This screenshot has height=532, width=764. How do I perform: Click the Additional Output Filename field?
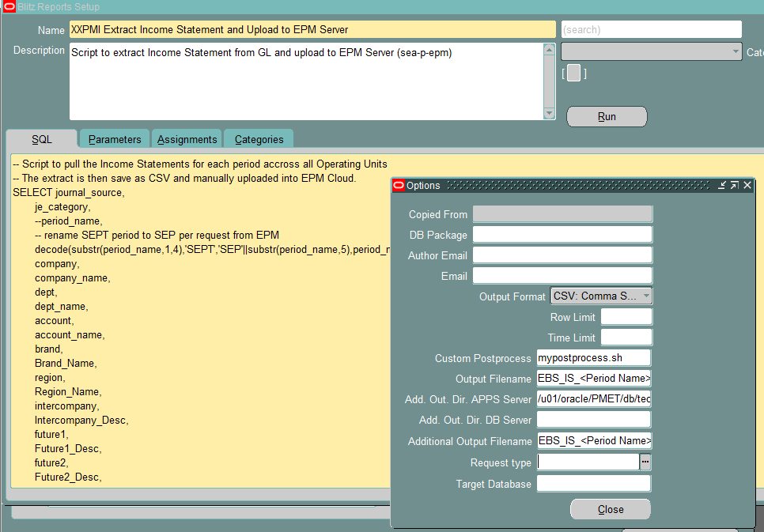coord(594,440)
